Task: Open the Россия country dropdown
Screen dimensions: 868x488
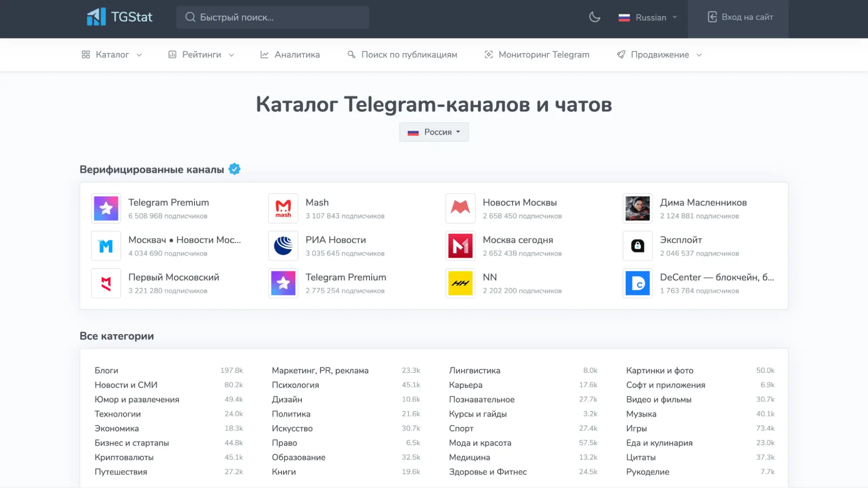Action: pos(434,132)
